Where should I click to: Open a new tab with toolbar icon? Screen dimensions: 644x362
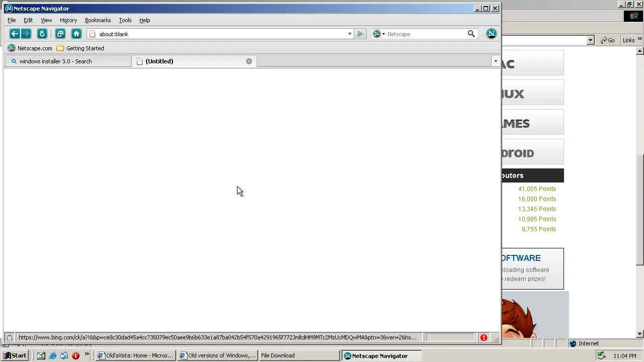click(60, 34)
